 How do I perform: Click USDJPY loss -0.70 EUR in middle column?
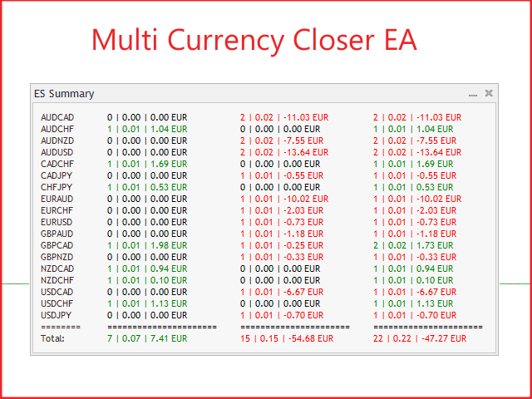tap(303, 315)
